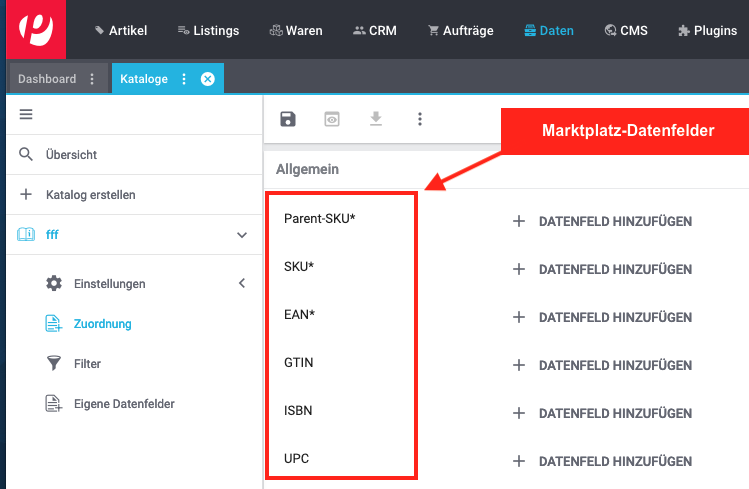Screen dimensions: 749x489
Task: Open the Daten menu
Action: [549, 31]
